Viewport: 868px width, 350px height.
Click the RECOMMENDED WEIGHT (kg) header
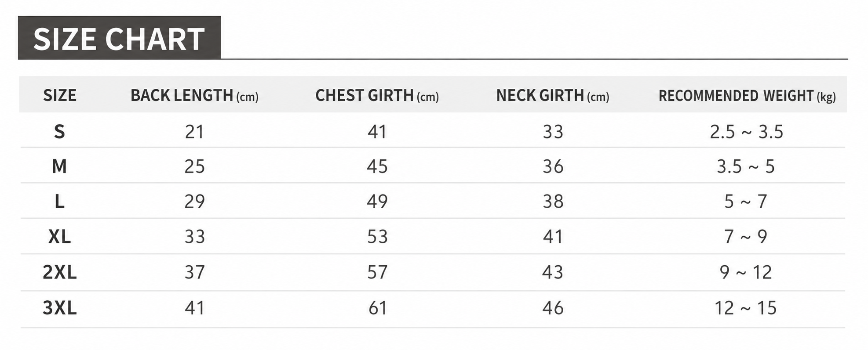pos(747,95)
